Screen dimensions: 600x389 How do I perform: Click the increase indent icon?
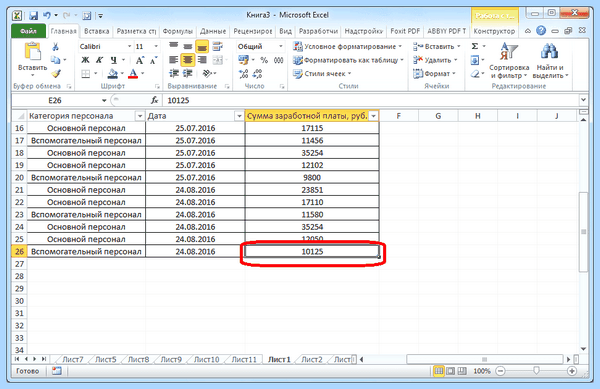point(188,73)
